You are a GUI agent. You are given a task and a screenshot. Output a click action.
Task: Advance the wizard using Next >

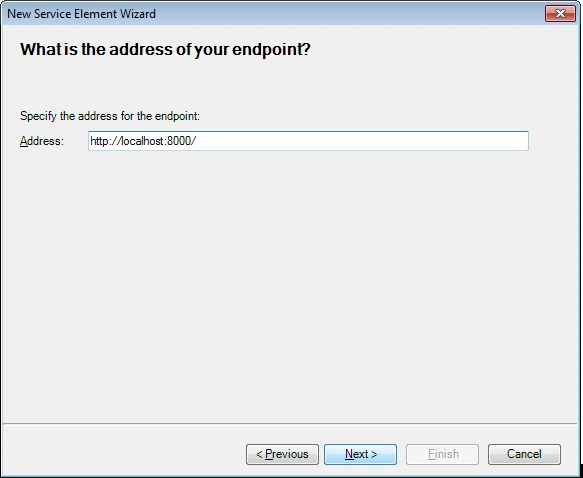360,454
